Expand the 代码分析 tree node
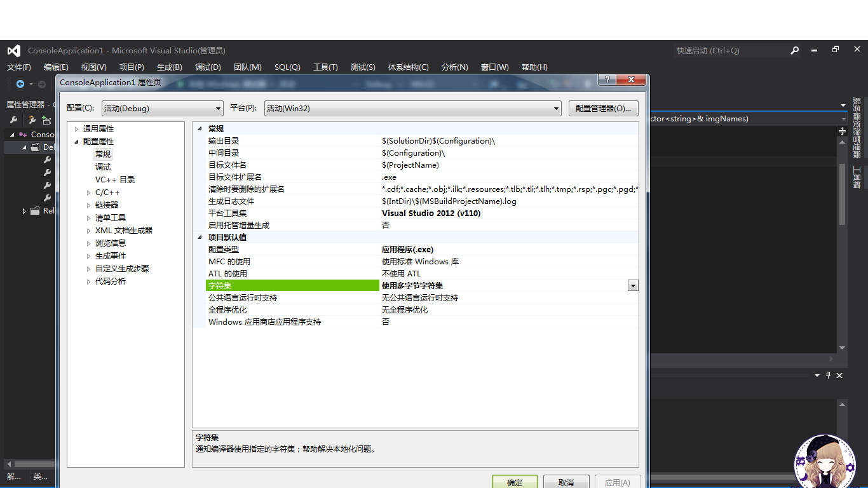This screenshot has height=488, width=868. point(89,281)
